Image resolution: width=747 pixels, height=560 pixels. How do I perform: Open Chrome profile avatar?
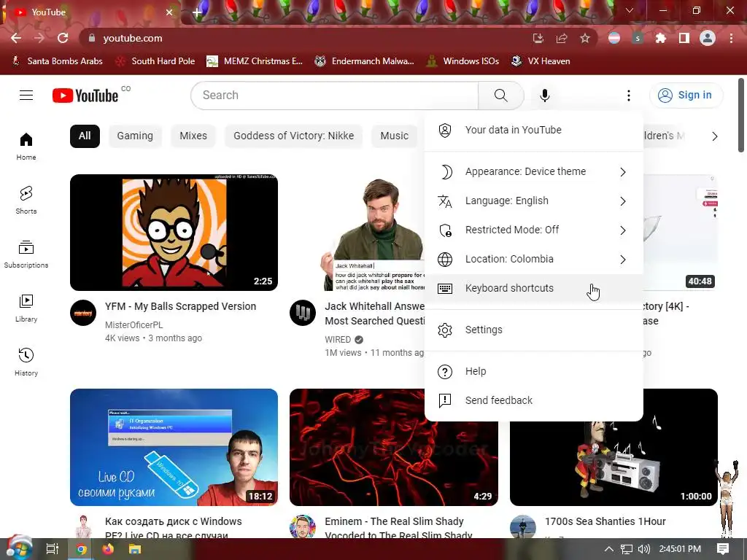tap(708, 38)
